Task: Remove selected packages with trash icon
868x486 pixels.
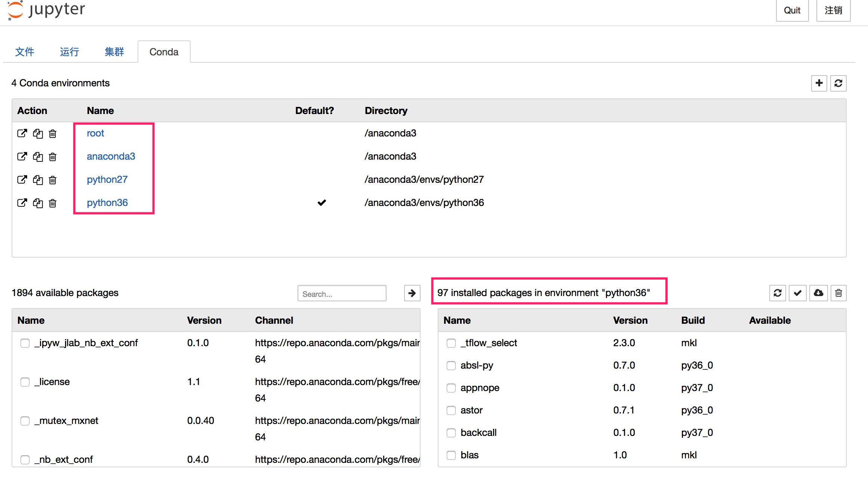Action: click(838, 293)
